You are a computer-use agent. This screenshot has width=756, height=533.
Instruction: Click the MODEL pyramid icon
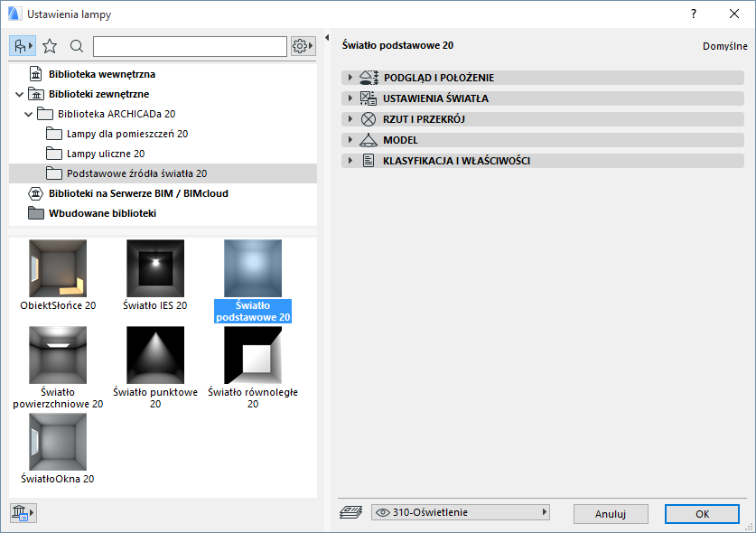369,139
